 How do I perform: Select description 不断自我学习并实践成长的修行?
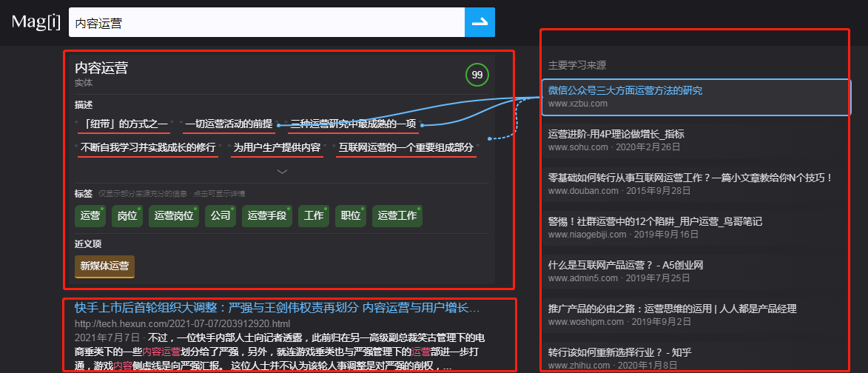tap(148, 148)
